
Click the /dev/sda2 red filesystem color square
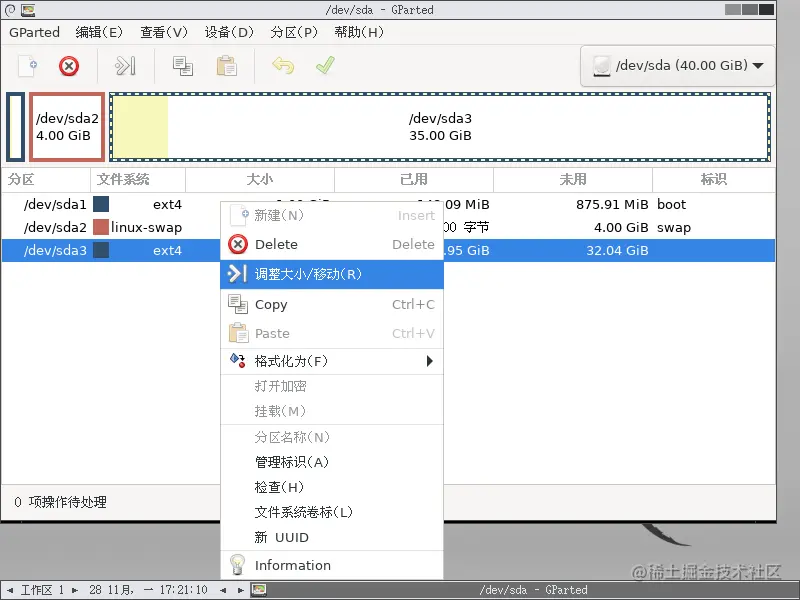[x=101, y=227]
